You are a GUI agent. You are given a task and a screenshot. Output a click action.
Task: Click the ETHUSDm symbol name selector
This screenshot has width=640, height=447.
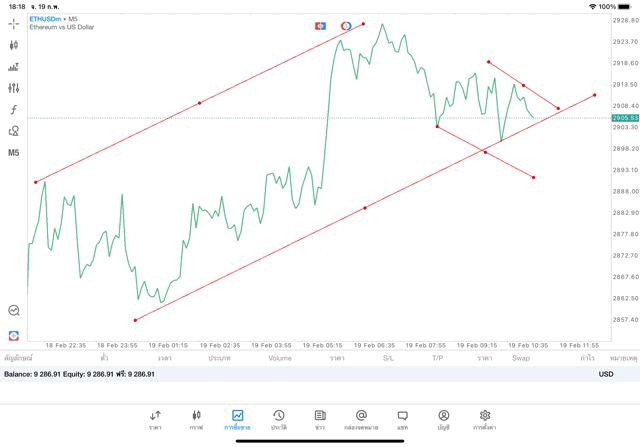click(46, 19)
